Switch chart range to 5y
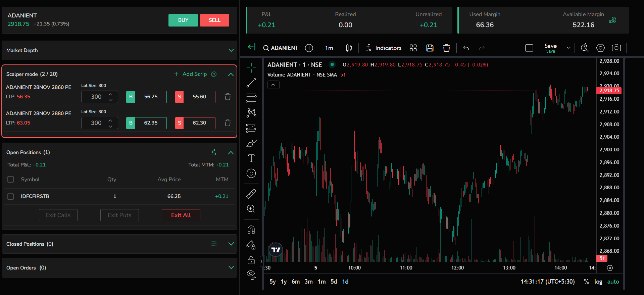 [273, 282]
